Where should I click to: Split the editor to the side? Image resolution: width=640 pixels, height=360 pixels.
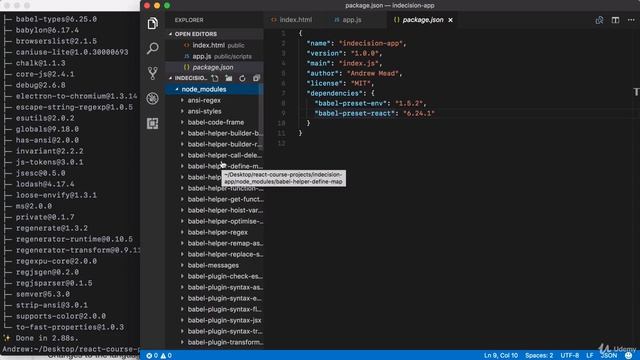(x=615, y=20)
